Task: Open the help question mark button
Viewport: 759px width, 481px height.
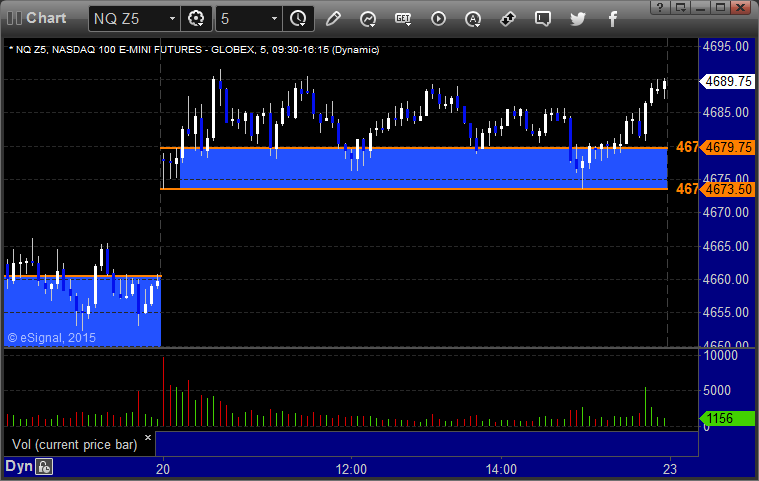Action: [659, 7]
